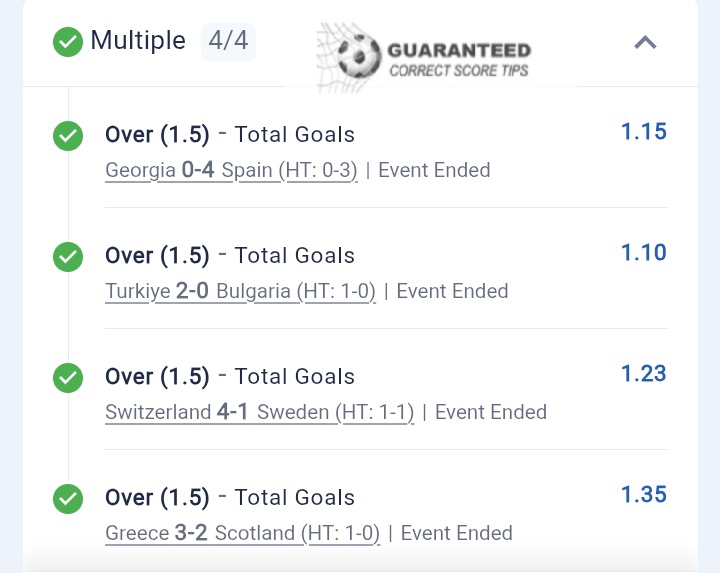This screenshot has height=573, width=720.
Task: Click the 1.35 odds value
Action: (643, 495)
